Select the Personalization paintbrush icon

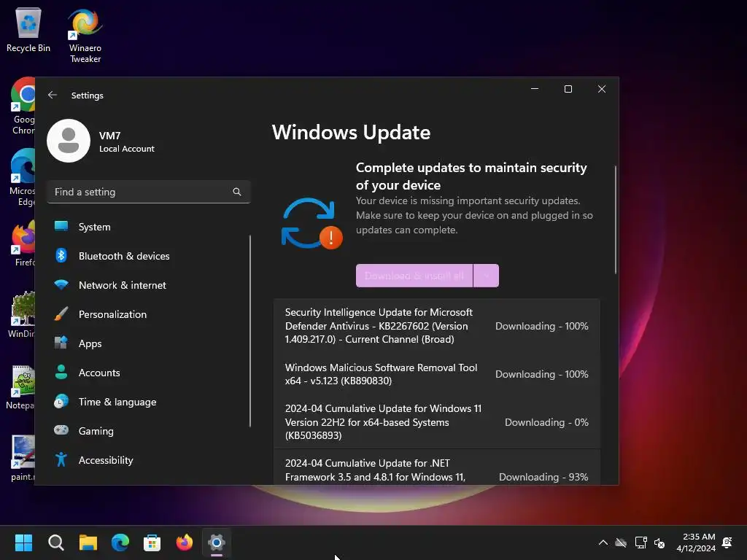click(61, 314)
